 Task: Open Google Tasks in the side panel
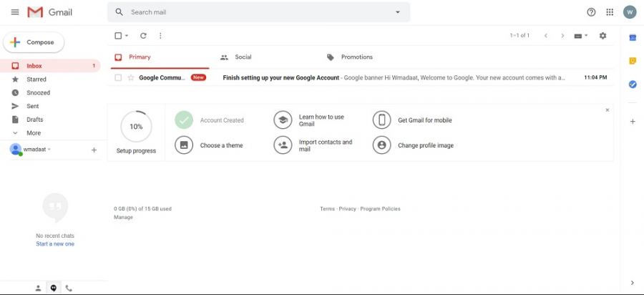pyautogui.click(x=633, y=84)
